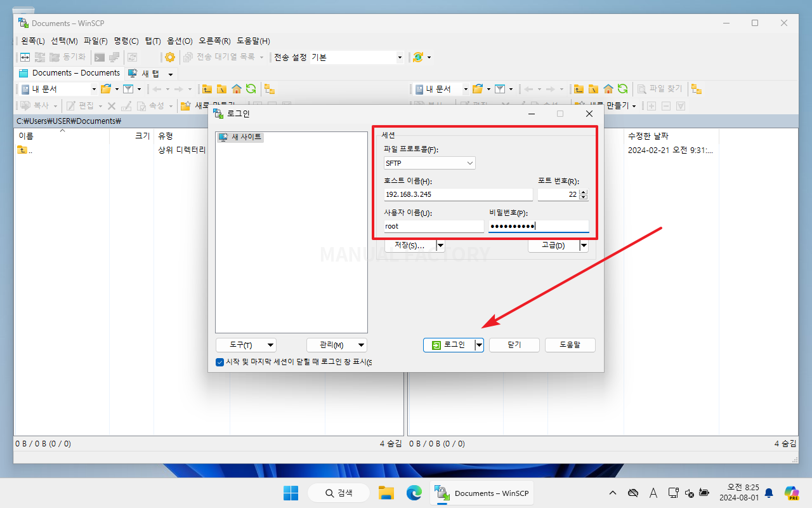Toggle the directory tree icon in right panel
The width and height of the screenshot is (812, 508).
point(697,89)
